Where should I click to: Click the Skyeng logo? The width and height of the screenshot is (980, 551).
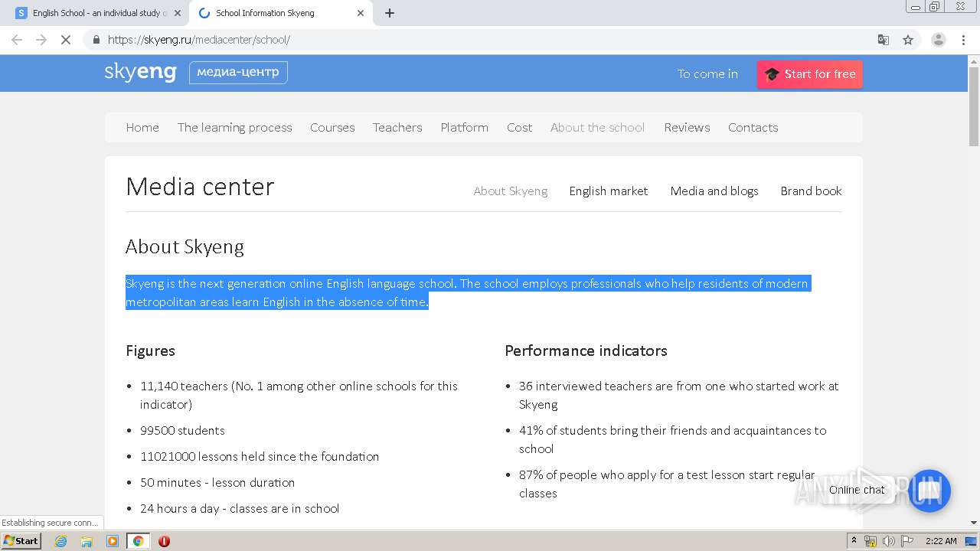(141, 73)
